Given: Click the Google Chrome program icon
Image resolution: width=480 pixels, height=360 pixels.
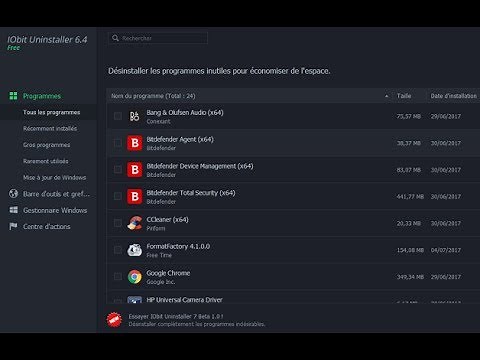Looking at the screenshot, I should click(135, 277).
